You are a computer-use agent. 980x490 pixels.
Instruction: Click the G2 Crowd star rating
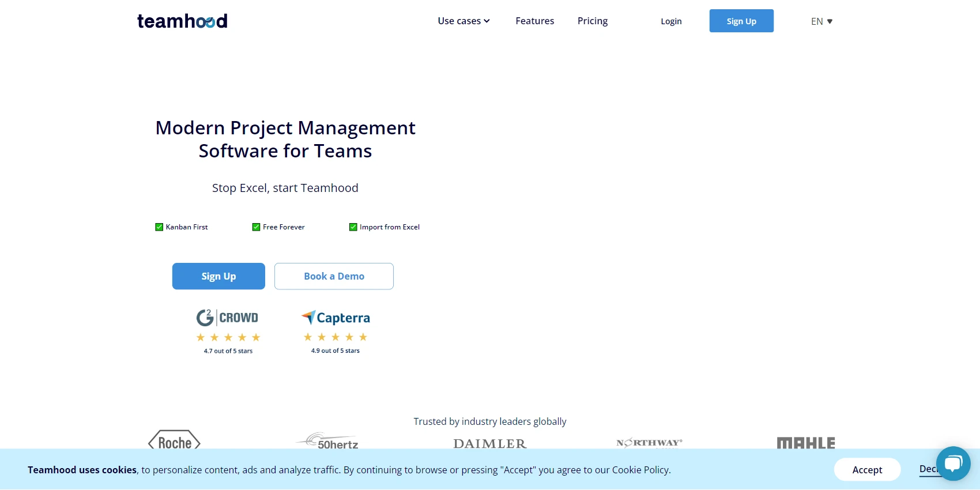(228, 337)
